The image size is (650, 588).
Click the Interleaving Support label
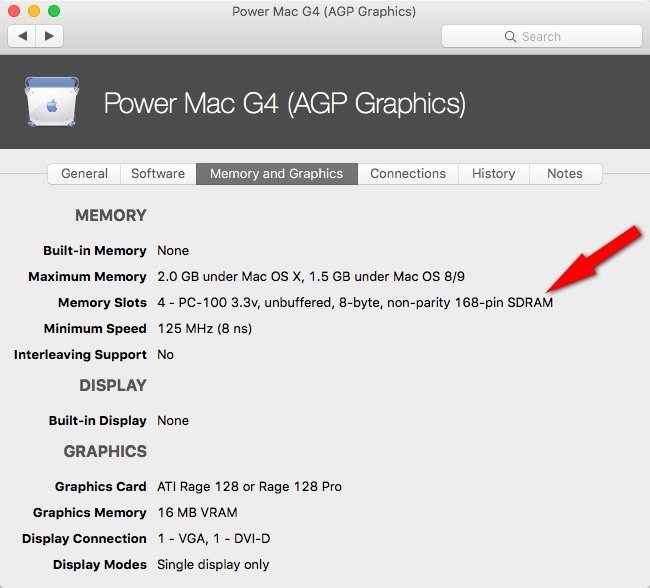(80, 355)
